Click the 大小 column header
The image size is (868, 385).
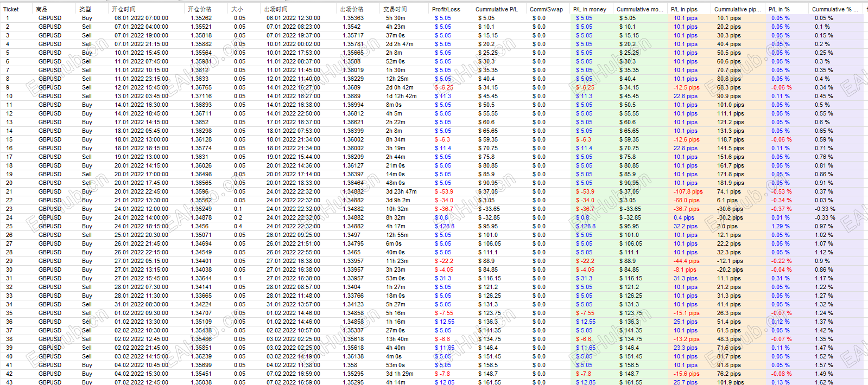click(x=237, y=9)
